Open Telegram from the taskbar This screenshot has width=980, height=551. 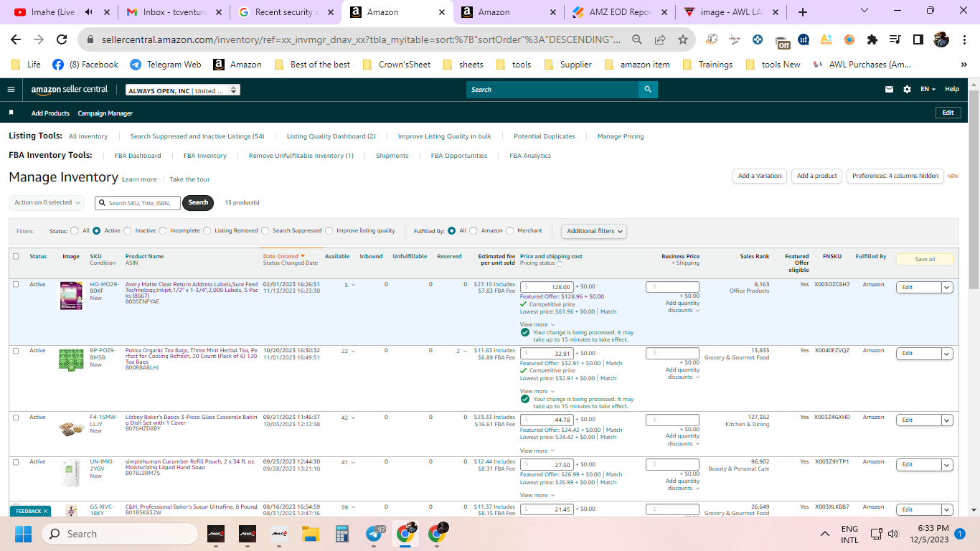pyautogui.click(x=374, y=534)
